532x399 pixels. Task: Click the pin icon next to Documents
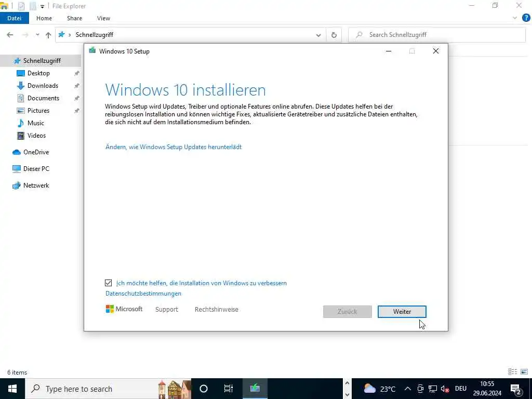pos(77,98)
